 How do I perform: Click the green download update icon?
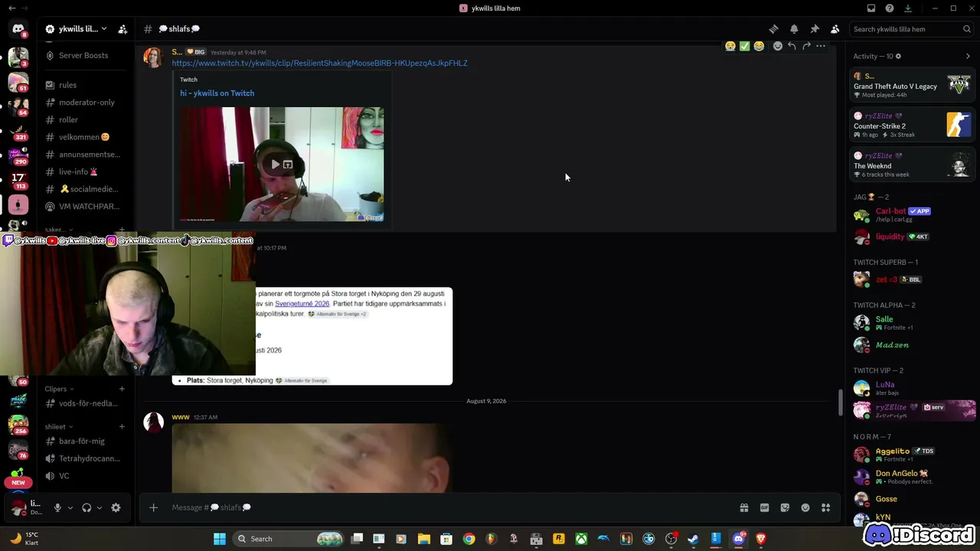point(908,8)
